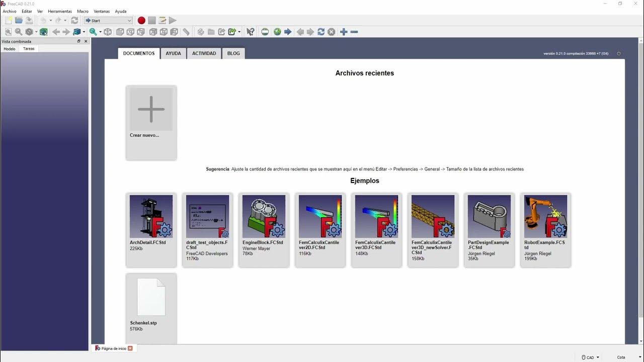Click the Create group folder icon
The height and width of the screenshot is (362, 644).
tap(211, 32)
